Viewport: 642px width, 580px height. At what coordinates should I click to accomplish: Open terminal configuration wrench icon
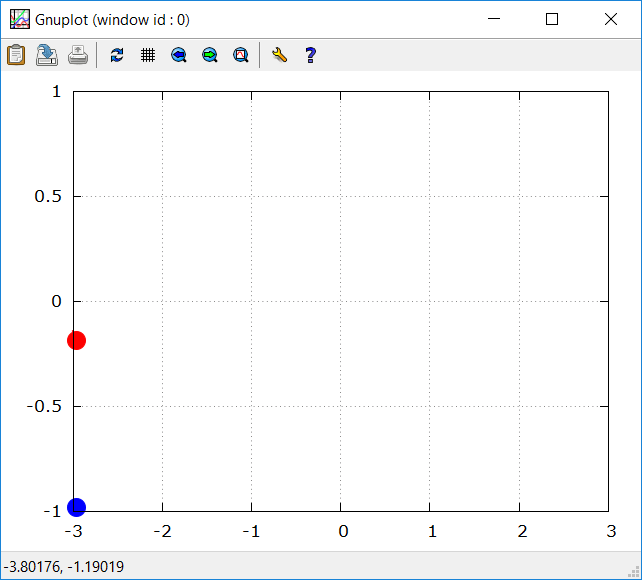pyautogui.click(x=280, y=55)
